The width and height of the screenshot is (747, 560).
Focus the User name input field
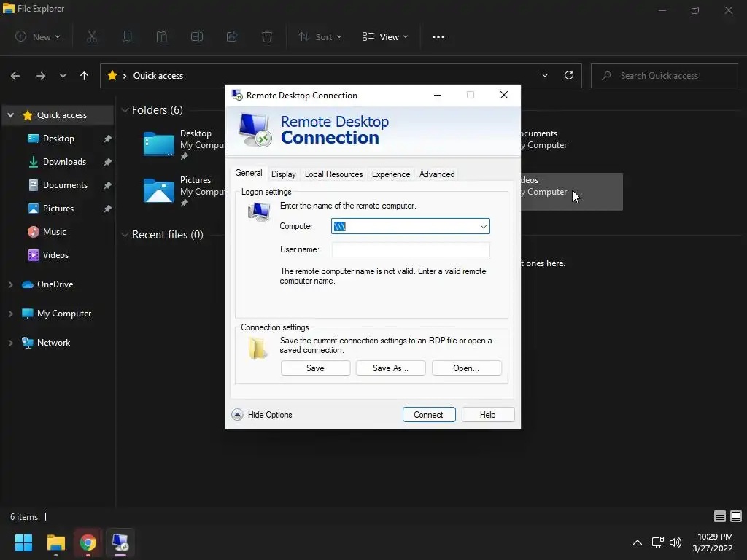click(411, 249)
